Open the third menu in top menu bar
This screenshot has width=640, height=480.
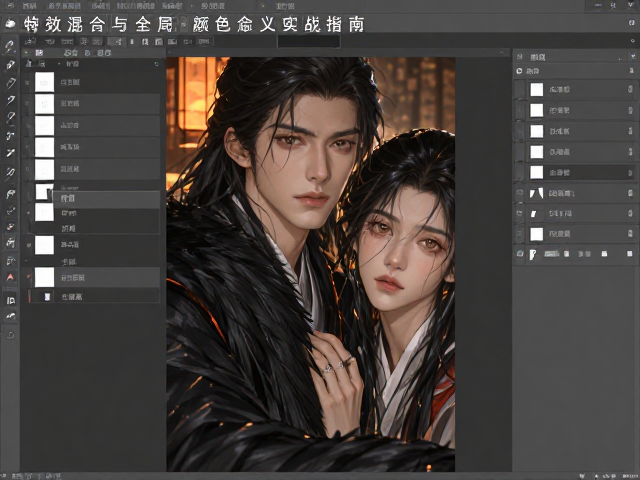click(x=100, y=6)
